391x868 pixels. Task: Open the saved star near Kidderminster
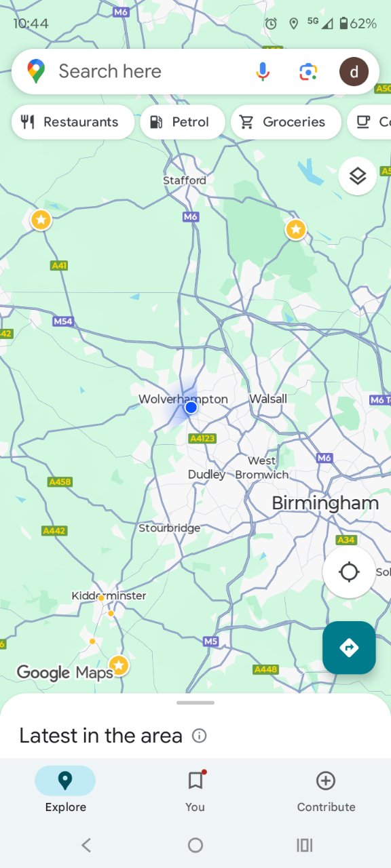tap(119, 665)
